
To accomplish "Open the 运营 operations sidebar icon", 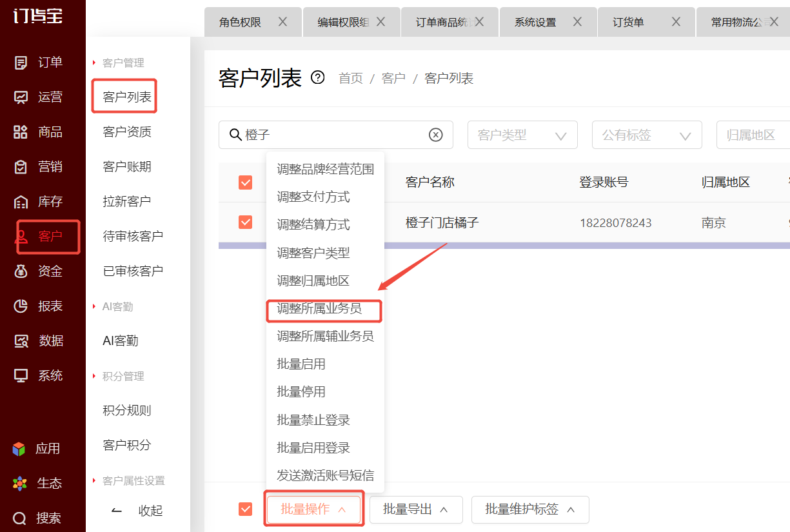I will click(x=21, y=97).
